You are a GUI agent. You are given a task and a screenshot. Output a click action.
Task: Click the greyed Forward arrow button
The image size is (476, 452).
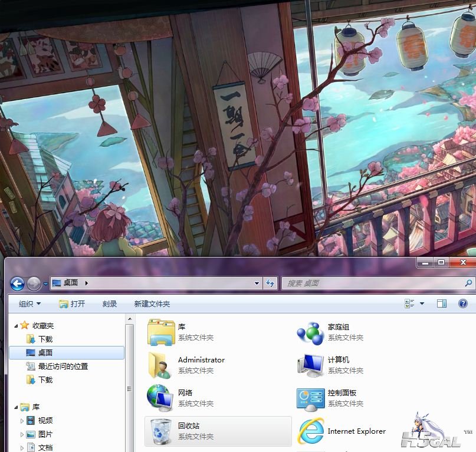pos(34,284)
